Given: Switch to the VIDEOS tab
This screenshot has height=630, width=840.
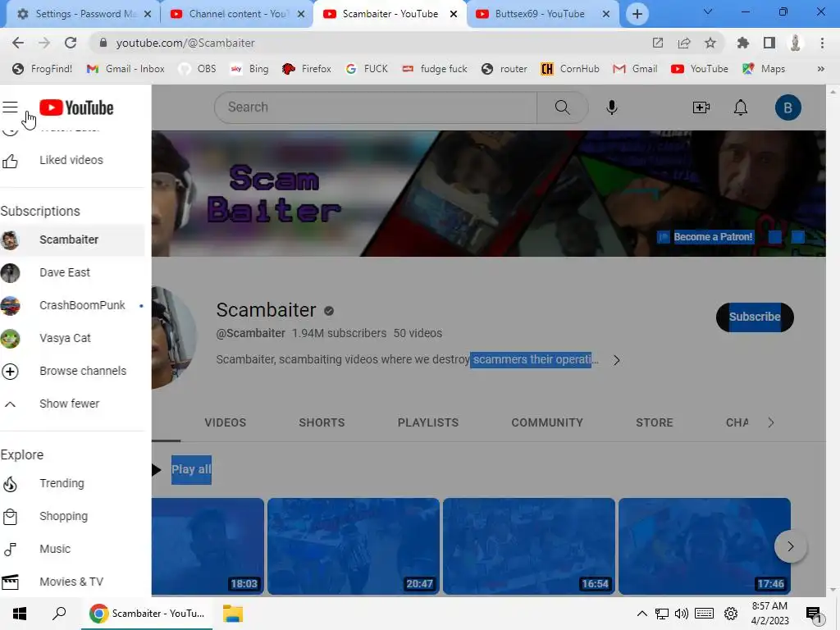Looking at the screenshot, I should [225, 422].
